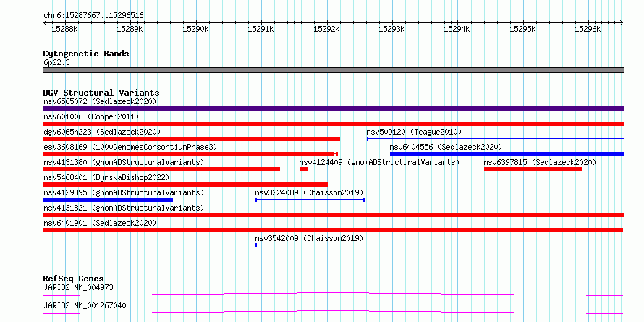The width and height of the screenshot is (644, 322).
Task: Open variant label nsv509120 (Teague2010)
Action: coord(414,132)
